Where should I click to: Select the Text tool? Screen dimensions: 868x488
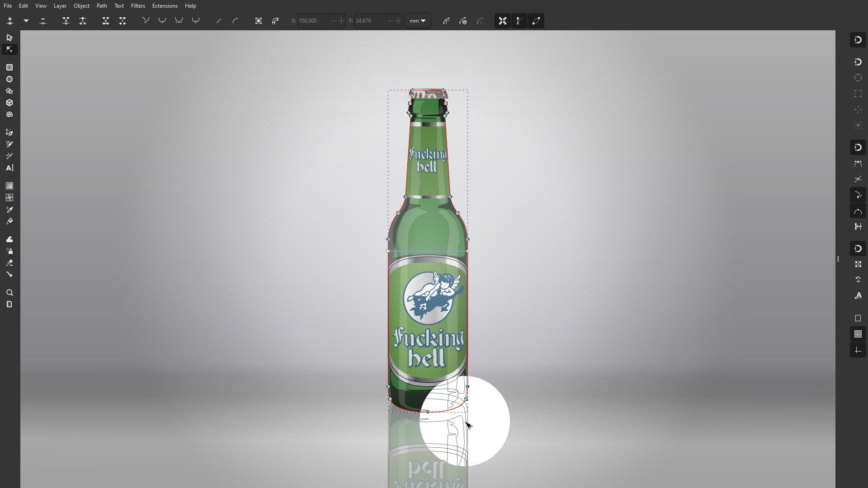pos(9,168)
